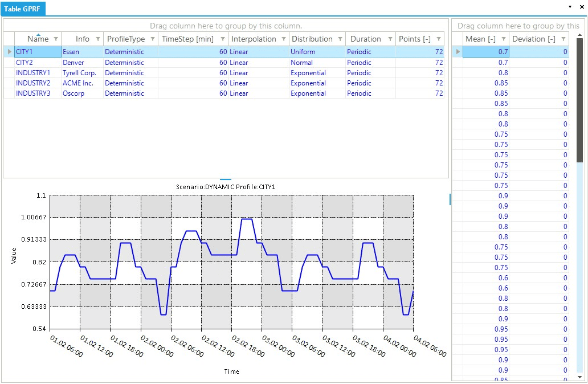Click the Points column filter icon

(438, 39)
